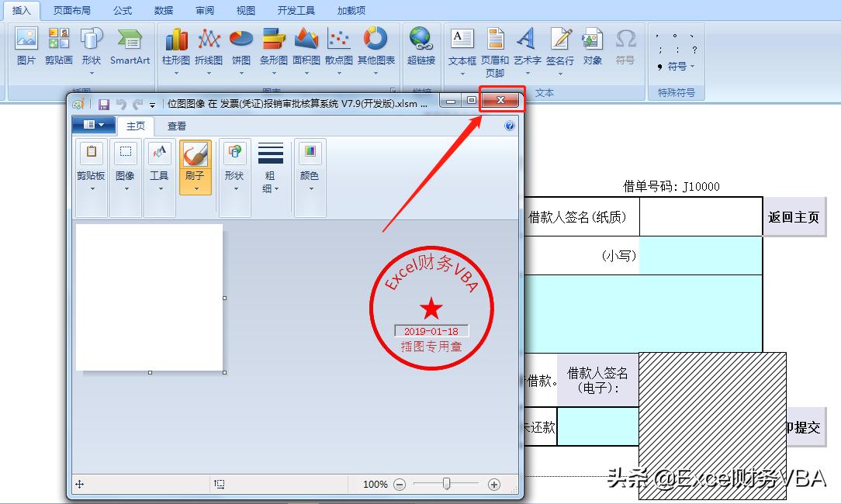Switch to the Formulas (公式) tab
841x504 pixels.
click(x=123, y=10)
